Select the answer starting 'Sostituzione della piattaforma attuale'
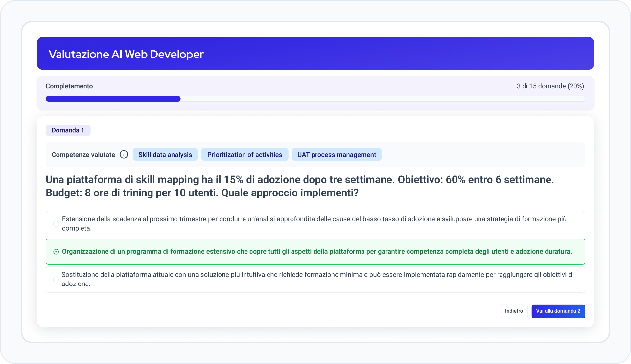The image size is (631, 364). coord(315,279)
